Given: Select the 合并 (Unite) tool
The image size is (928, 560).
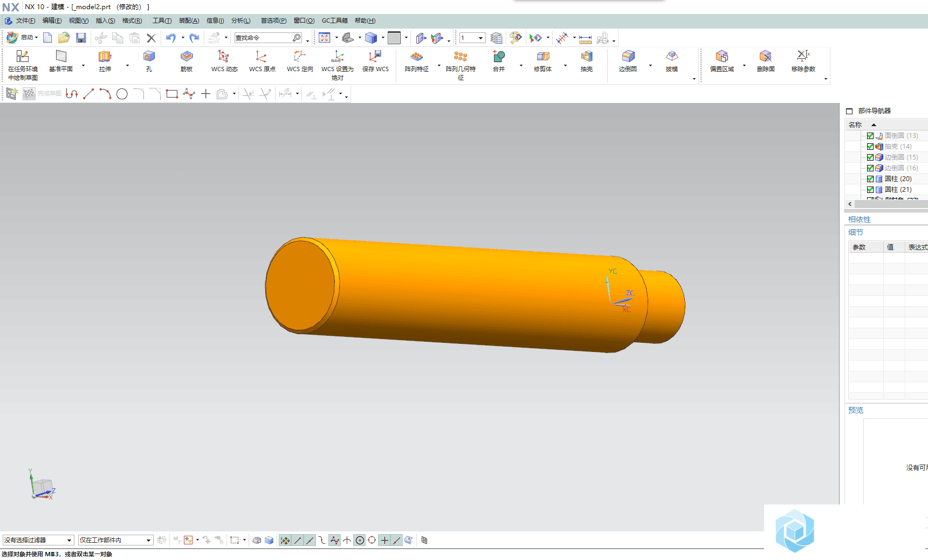Looking at the screenshot, I should [499, 61].
